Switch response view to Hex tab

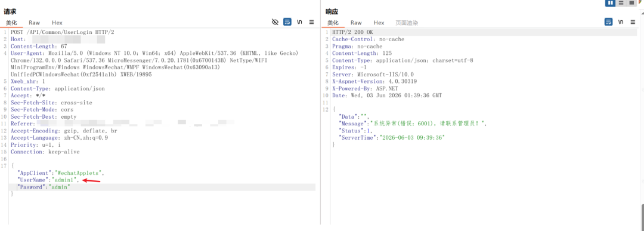379,23
